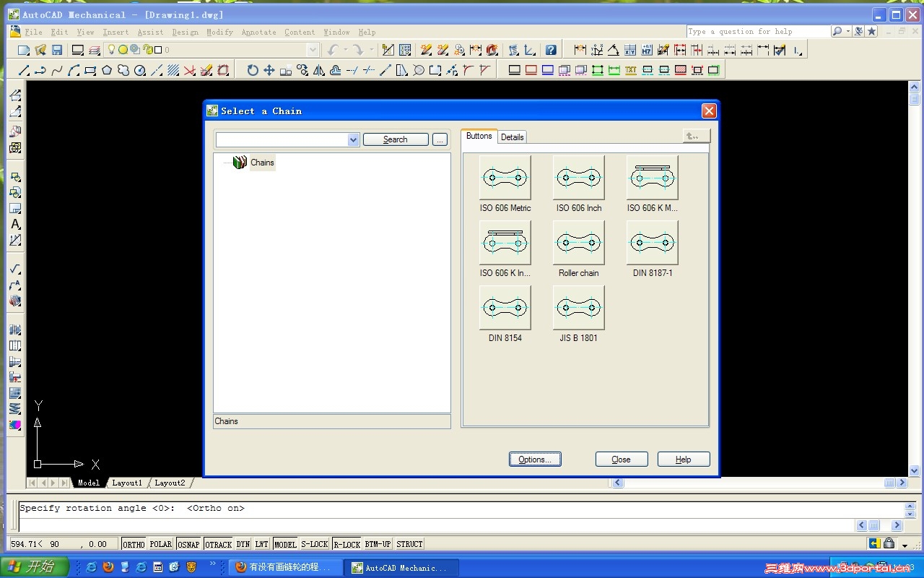924x578 pixels.
Task: Select the Mirror tool
Action: pyautogui.click(x=319, y=70)
